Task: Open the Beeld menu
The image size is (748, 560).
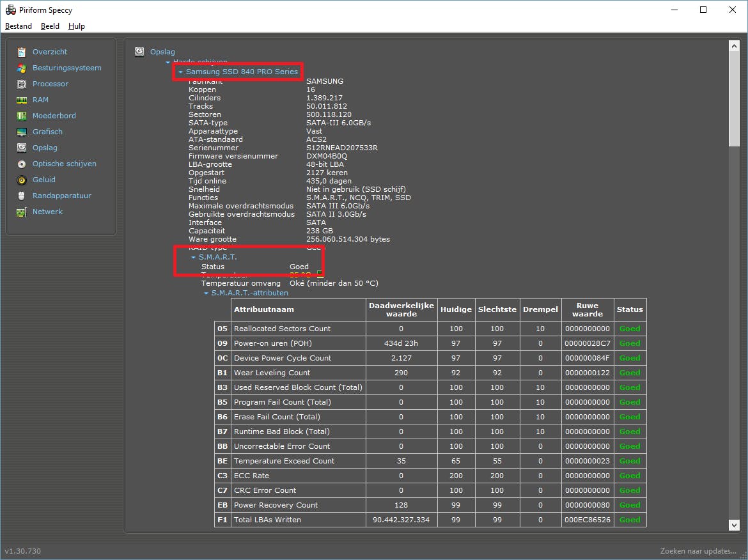Action: pyautogui.click(x=50, y=26)
